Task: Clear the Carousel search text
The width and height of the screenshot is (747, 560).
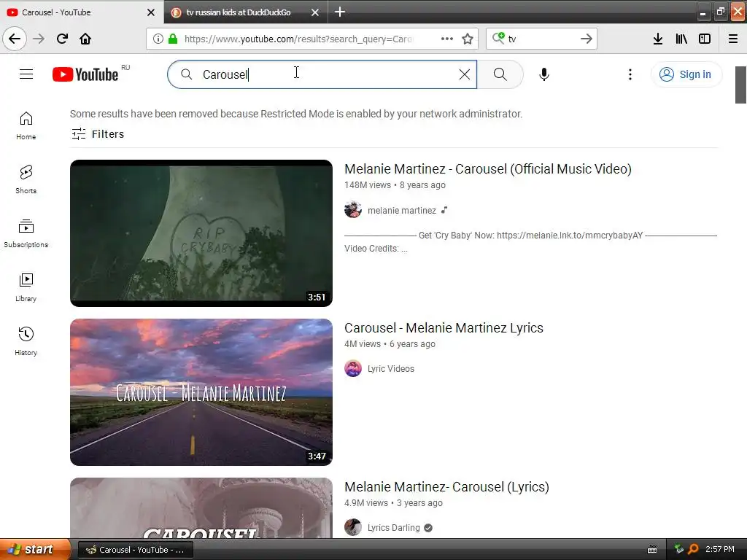Action: click(465, 74)
